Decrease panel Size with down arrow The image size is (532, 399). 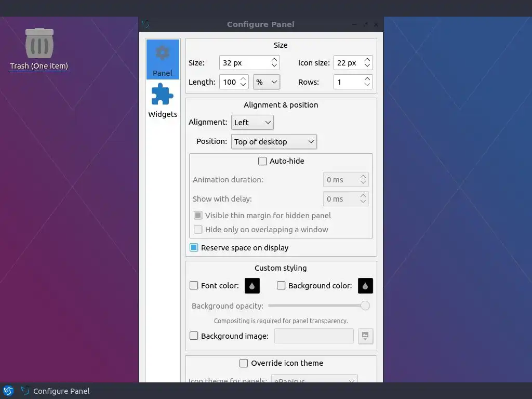pos(274,65)
